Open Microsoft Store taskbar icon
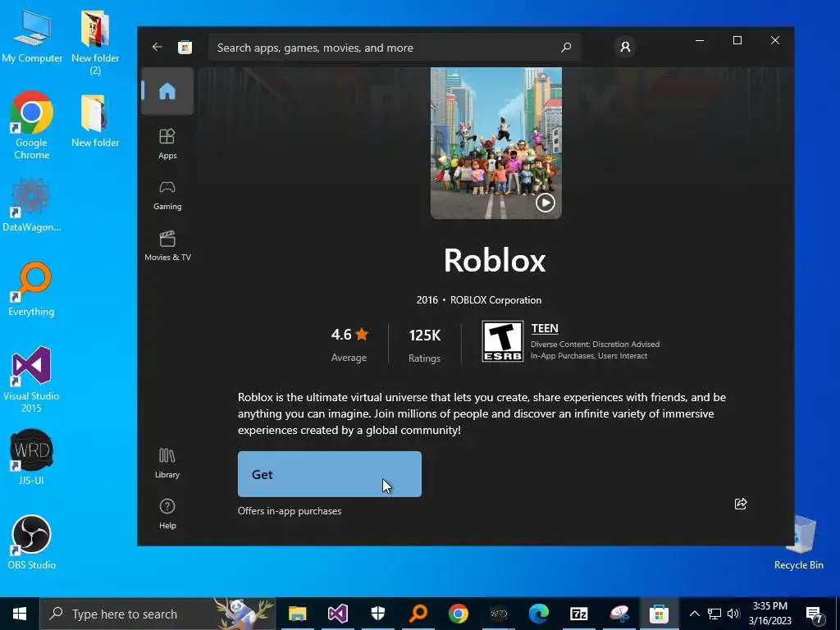The width and height of the screenshot is (840, 630). click(x=659, y=614)
